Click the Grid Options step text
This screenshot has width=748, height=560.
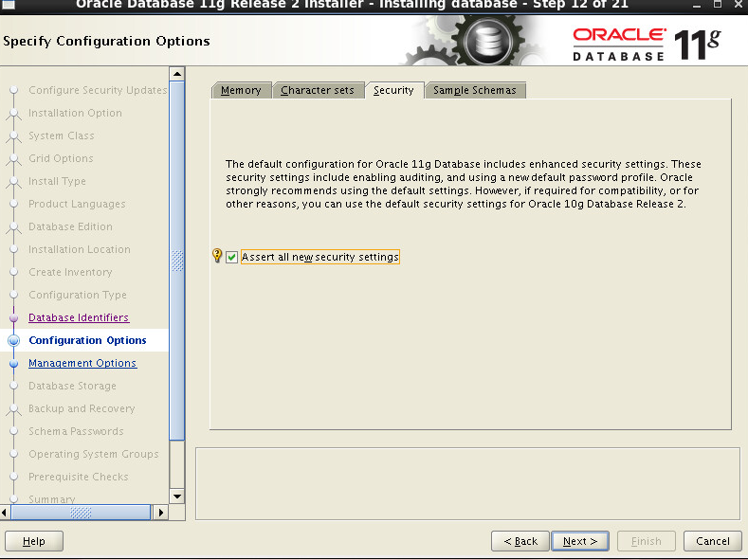(x=61, y=158)
